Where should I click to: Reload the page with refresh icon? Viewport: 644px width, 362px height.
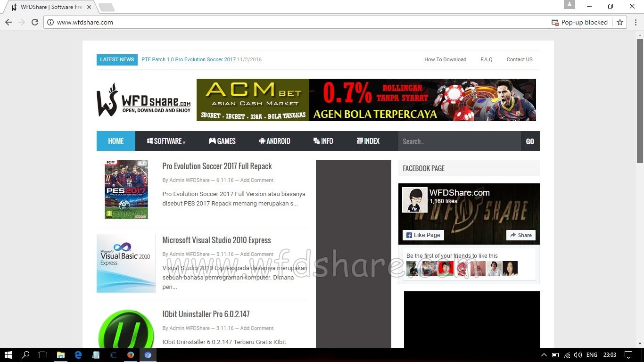point(35,22)
